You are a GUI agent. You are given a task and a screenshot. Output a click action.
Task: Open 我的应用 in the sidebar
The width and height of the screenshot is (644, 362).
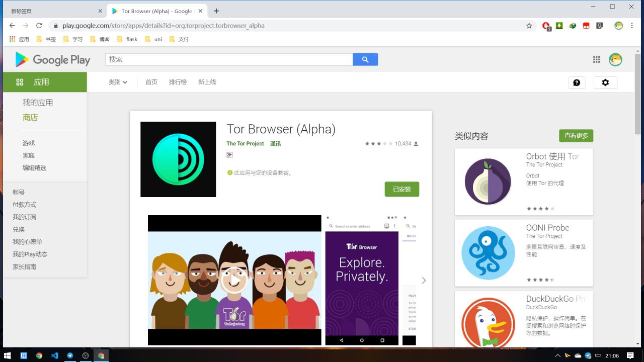pos(38,103)
